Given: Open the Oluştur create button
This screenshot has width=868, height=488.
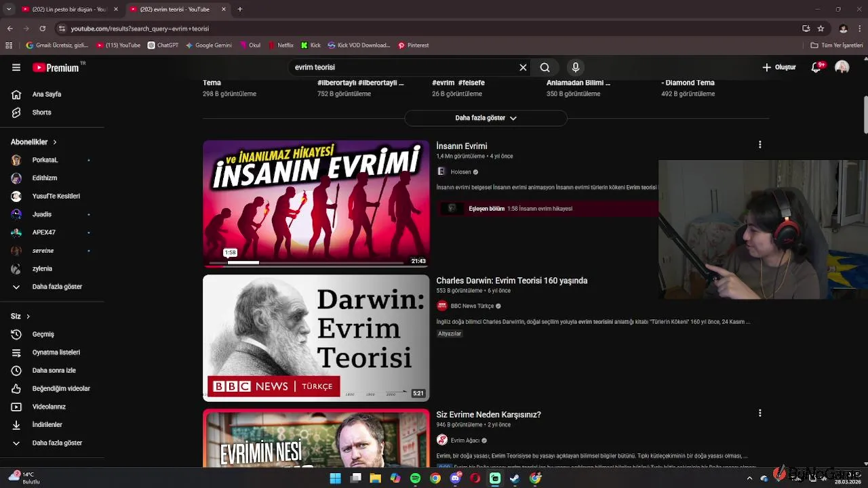Looking at the screenshot, I should (778, 67).
